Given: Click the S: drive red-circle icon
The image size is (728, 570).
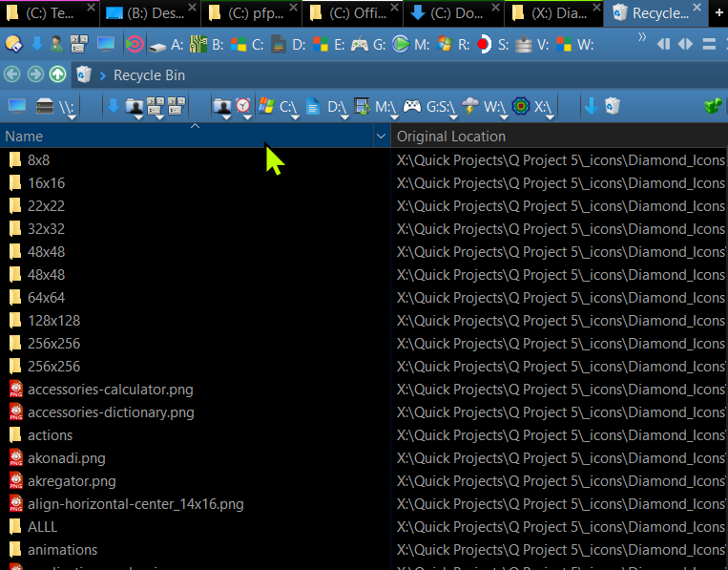Looking at the screenshot, I should [485, 44].
